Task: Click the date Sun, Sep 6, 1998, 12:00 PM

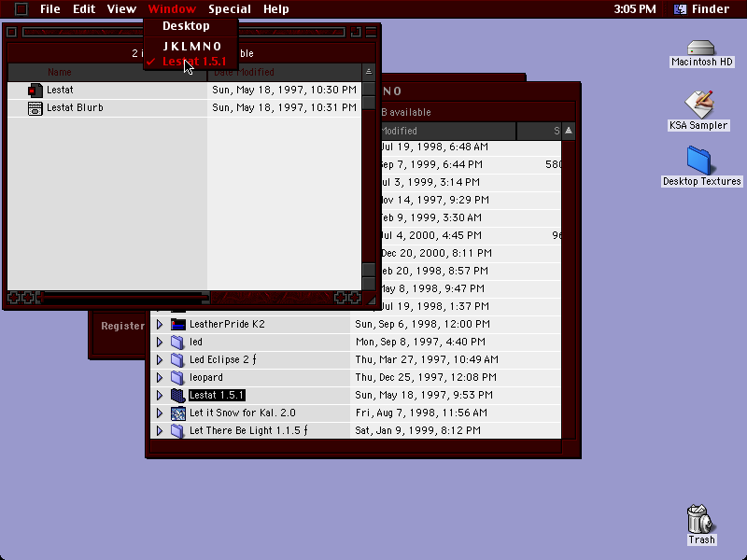Action: (x=422, y=324)
